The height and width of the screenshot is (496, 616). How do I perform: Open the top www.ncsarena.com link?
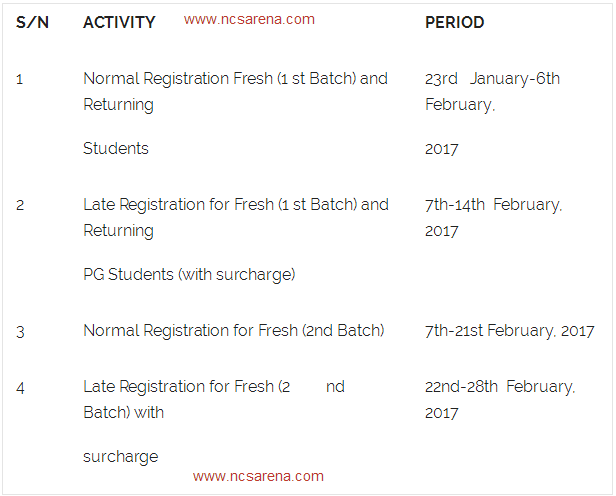[249, 19]
